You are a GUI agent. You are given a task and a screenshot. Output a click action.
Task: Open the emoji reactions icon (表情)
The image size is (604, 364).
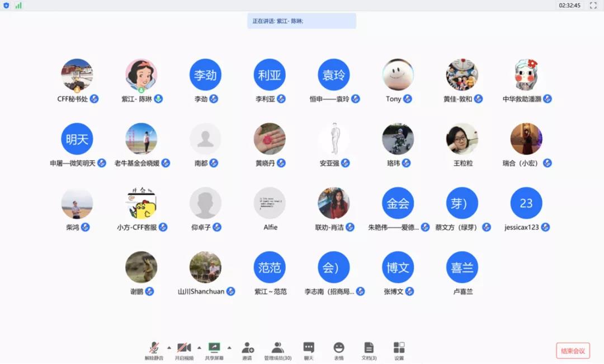pyautogui.click(x=338, y=347)
